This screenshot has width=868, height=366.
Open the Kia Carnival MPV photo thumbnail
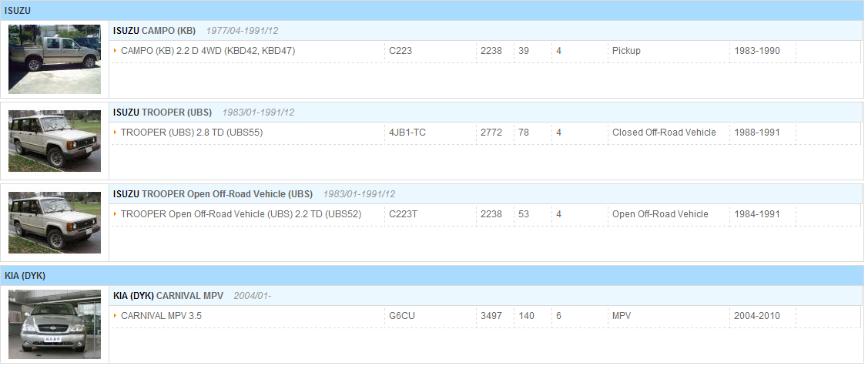point(54,324)
